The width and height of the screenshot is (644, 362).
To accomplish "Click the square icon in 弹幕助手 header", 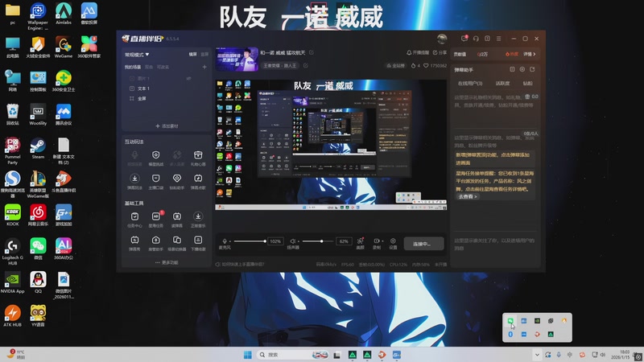I will [x=512, y=69].
